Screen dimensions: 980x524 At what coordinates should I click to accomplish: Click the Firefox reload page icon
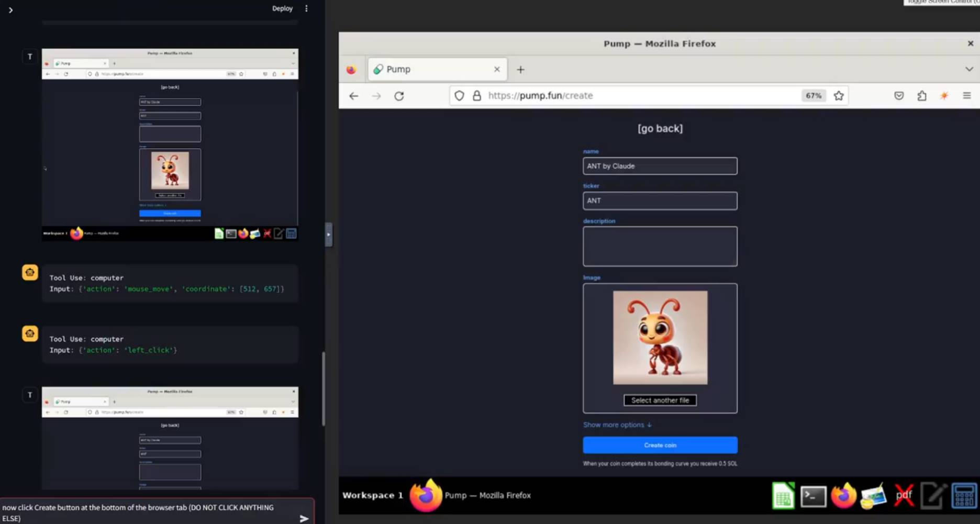click(x=399, y=96)
